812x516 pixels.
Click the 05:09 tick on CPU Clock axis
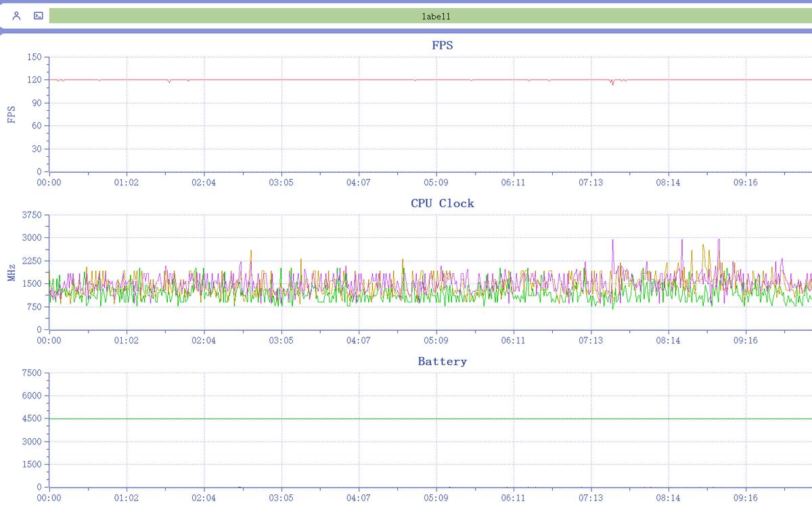point(436,340)
